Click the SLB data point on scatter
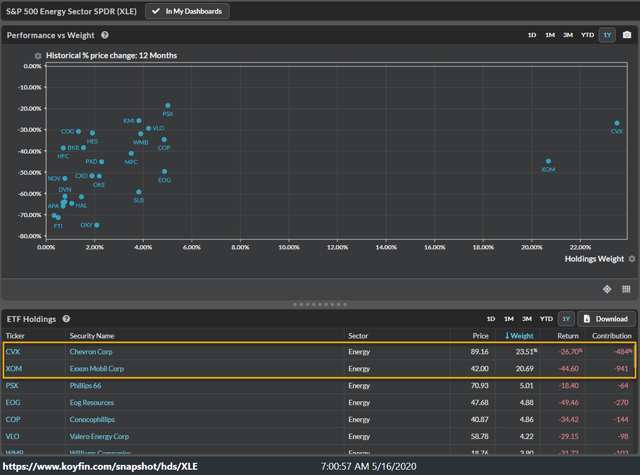 139,192
